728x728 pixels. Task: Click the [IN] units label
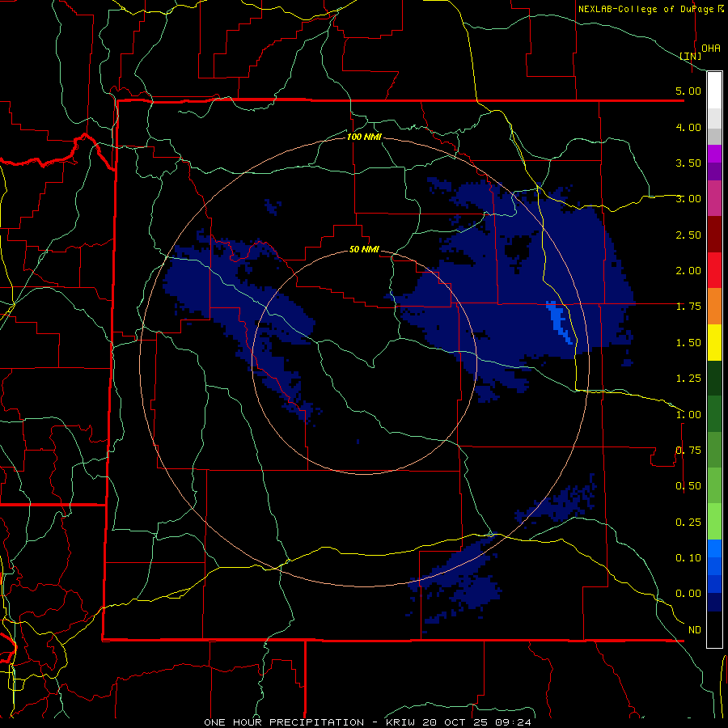click(691, 56)
